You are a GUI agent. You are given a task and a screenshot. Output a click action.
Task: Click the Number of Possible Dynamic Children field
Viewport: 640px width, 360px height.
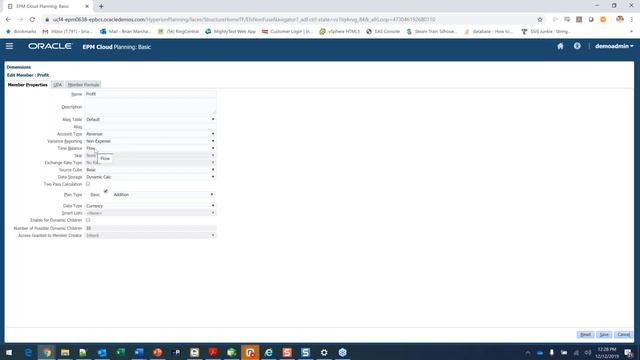(150, 228)
